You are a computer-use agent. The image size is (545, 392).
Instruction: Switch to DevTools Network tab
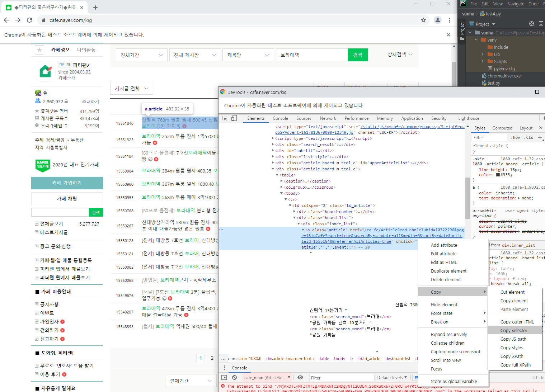pos(328,118)
